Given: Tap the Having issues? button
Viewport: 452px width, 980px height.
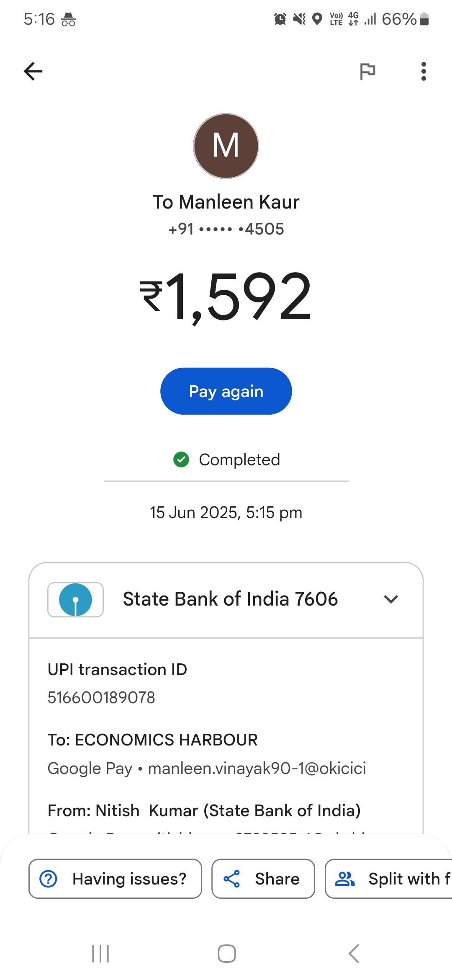Looking at the screenshot, I should 115,879.
